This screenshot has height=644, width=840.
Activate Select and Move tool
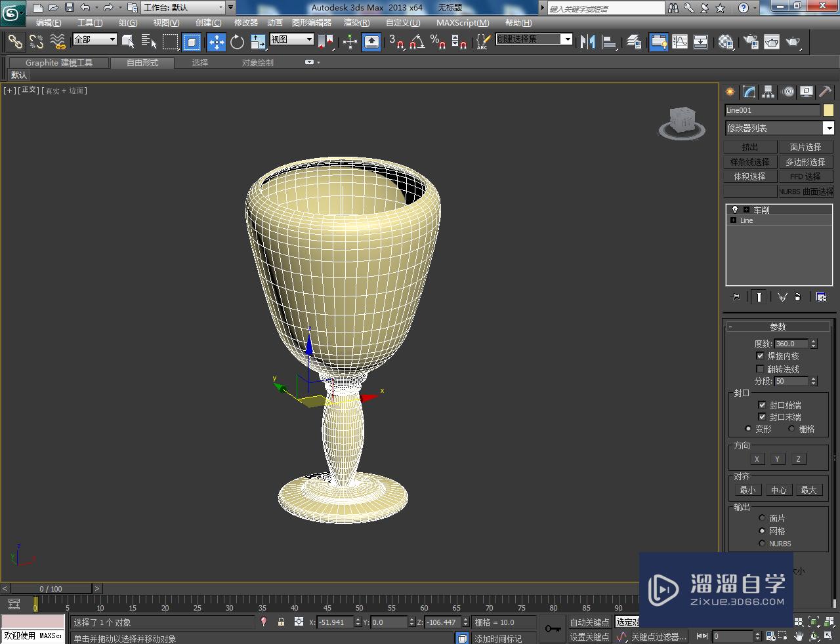click(x=216, y=42)
